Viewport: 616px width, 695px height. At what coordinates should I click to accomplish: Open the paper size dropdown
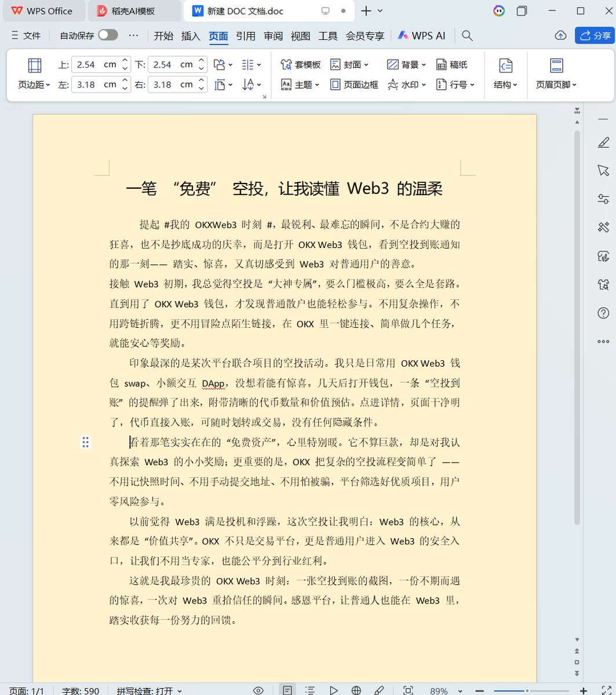click(x=223, y=85)
